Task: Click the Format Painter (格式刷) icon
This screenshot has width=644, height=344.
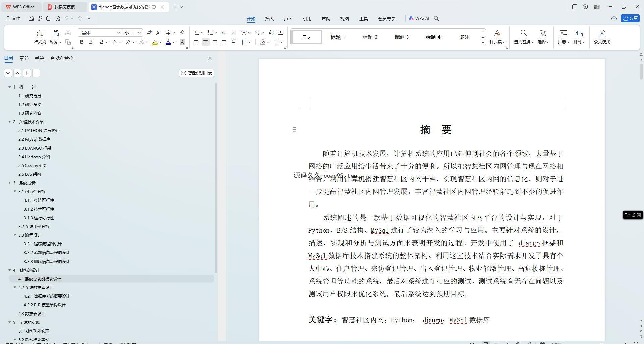Action: [x=40, y=33]
